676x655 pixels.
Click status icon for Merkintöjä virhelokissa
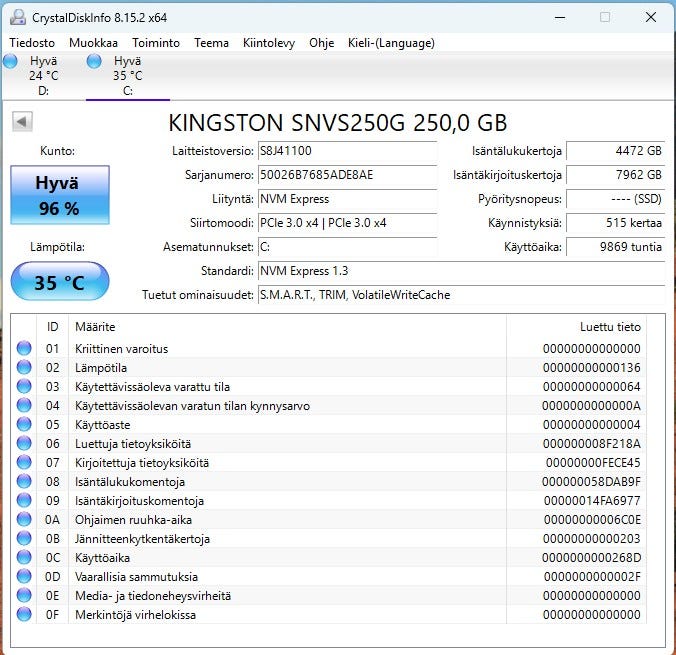click(24, 615)
